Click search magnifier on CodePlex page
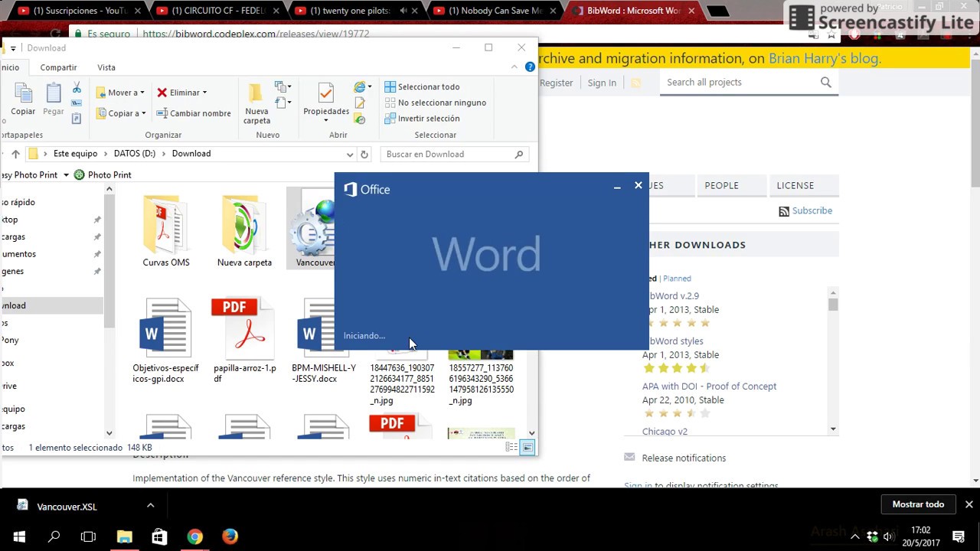This screenshot has height=551, width=980. pyautogui.click(x=825, y=82)
